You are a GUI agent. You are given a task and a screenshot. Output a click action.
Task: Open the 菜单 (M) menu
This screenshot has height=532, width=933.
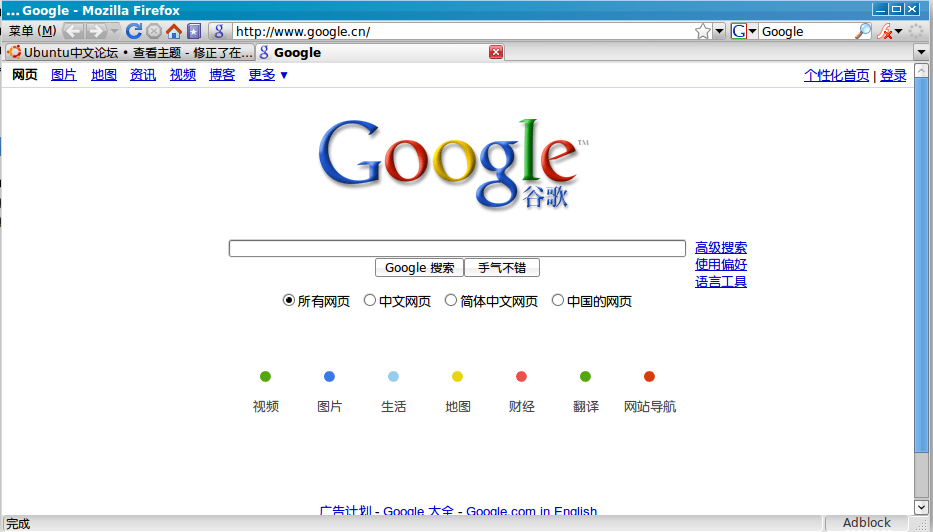pyautogui.click(x=33, y=31)
